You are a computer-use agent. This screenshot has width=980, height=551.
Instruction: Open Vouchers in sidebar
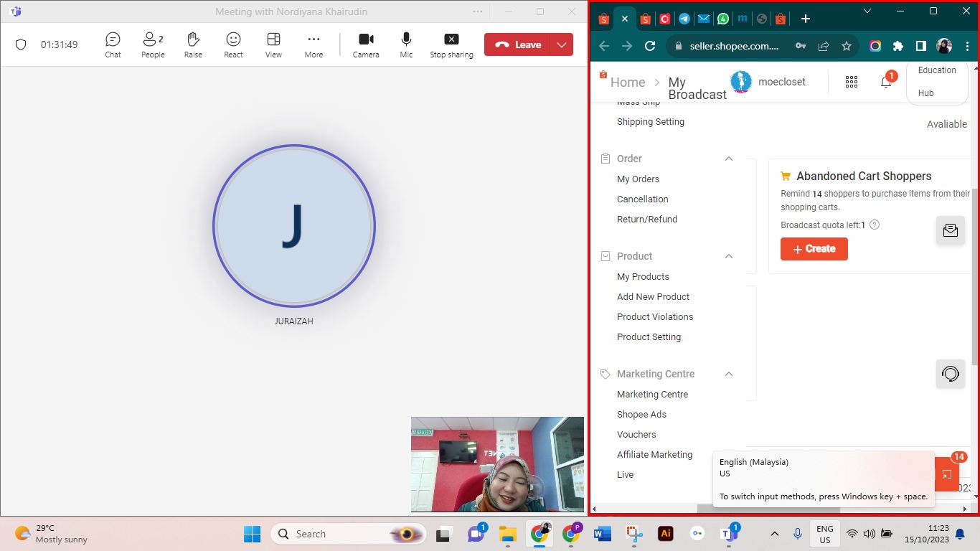(636, 435)
